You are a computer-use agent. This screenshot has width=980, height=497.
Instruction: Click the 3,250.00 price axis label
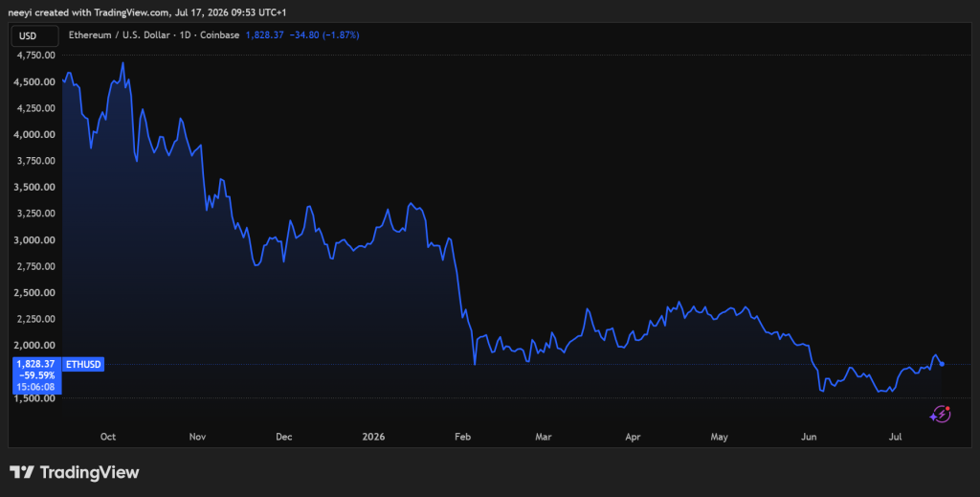tap(34, 214)
